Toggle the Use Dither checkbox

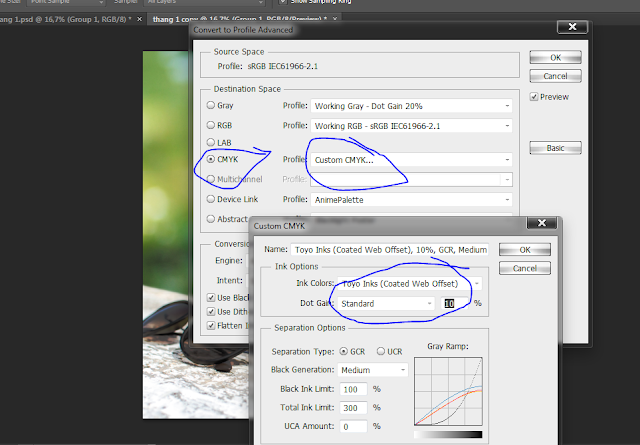[211, 312]
